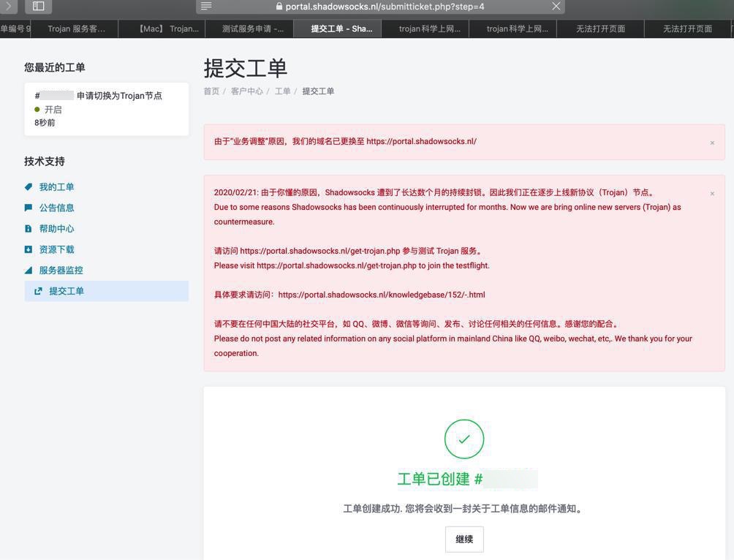Select 提交工单 in the sidebar
This screenshot has height=560, width=734.
(107, 291)
